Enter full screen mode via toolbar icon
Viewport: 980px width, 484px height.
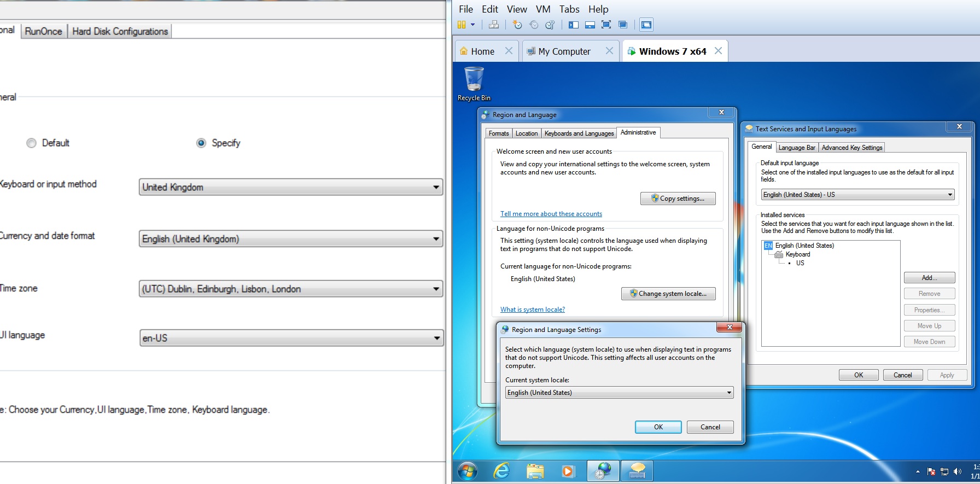click(606, 25)
